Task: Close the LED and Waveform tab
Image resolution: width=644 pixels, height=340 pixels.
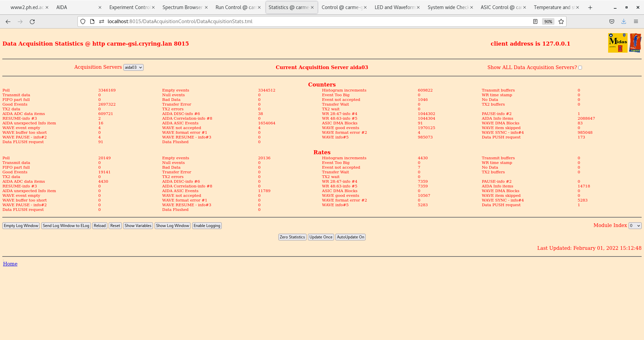Action: tap(418, 7)
